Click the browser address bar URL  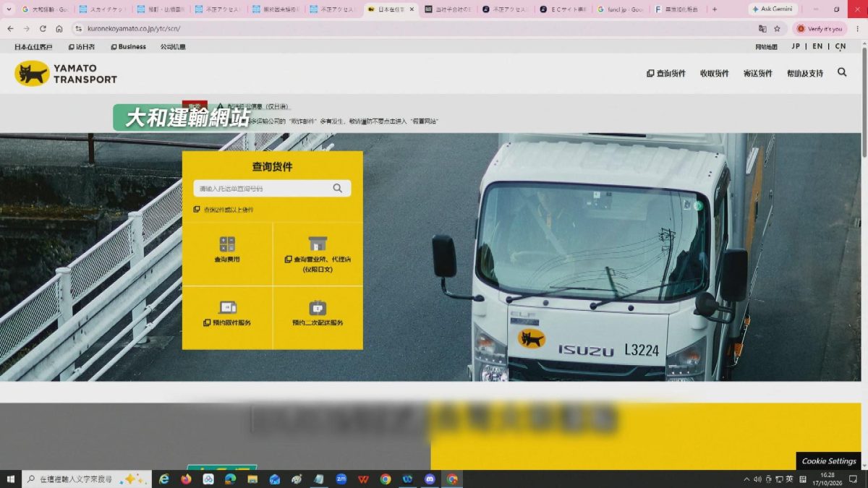pyautogui.click(x=134, y=29)
